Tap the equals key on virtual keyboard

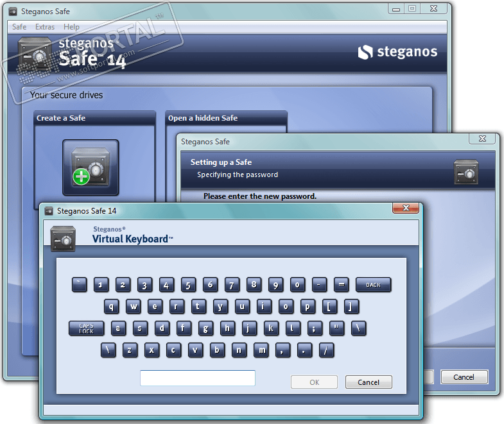[x=342, y=285]
